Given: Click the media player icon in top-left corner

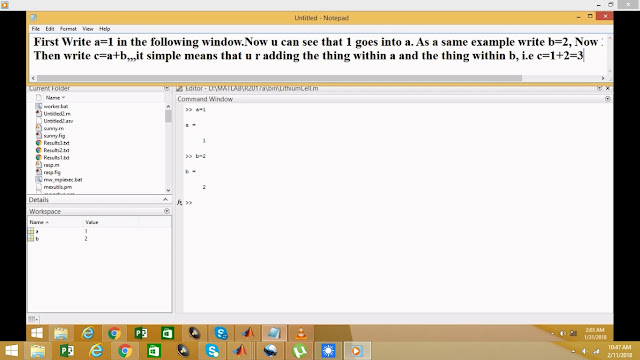Looking at the screenshot, I should 4,5.
